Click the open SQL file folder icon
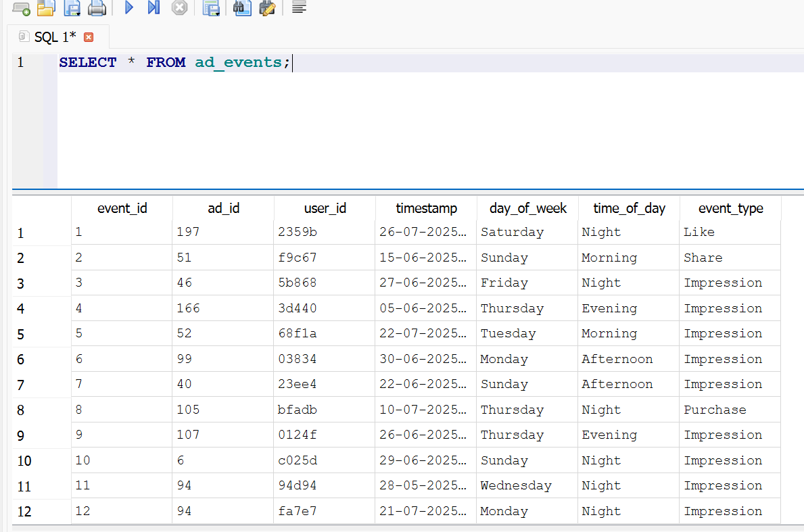The image size is (804, 532). point(45,8)
